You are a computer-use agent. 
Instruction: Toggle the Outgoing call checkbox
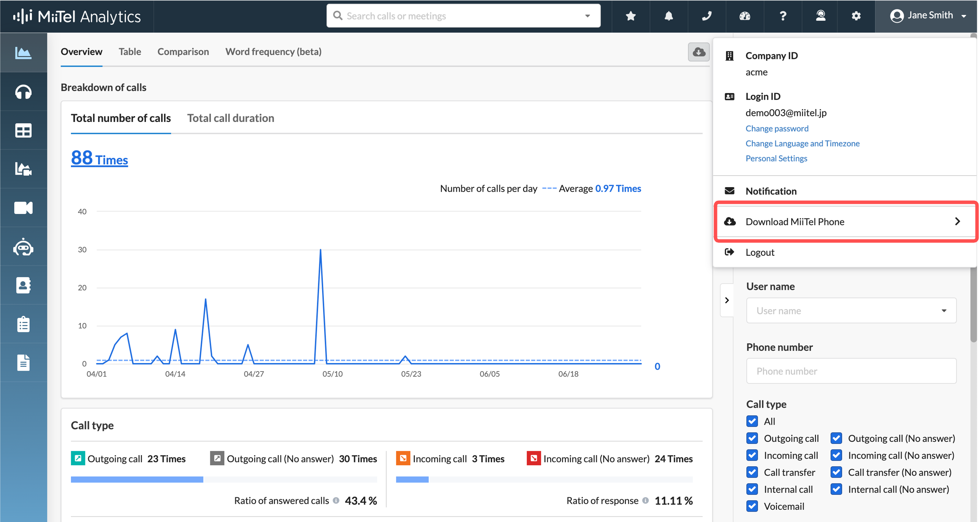pos(752,438)
